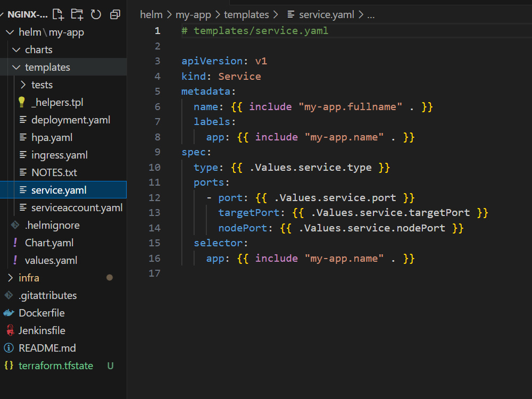Image resolution: width=532 pixels, height=399 pixels.
Task: Select Chart.yaml in the file tree
Action: point(49,243)
